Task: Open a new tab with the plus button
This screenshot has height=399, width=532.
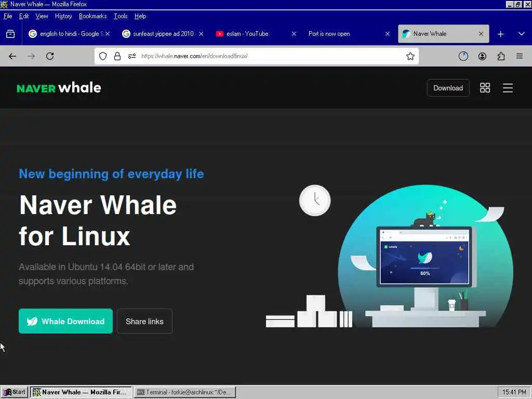Action: tap(501, 34)
